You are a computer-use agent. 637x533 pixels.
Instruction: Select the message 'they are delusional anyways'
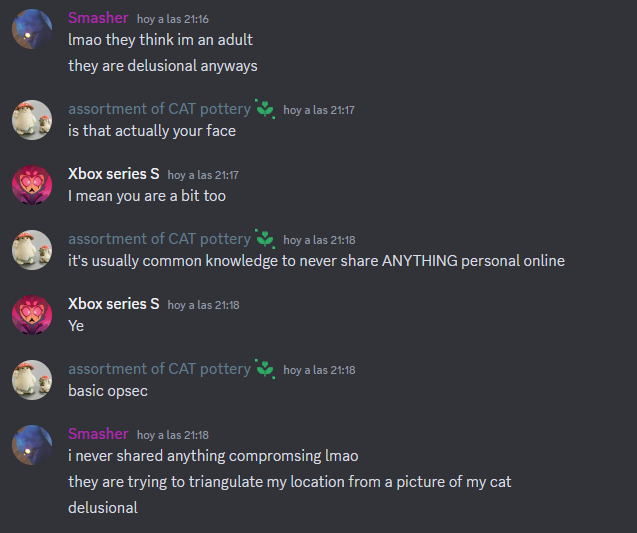(x=163, y=66)
